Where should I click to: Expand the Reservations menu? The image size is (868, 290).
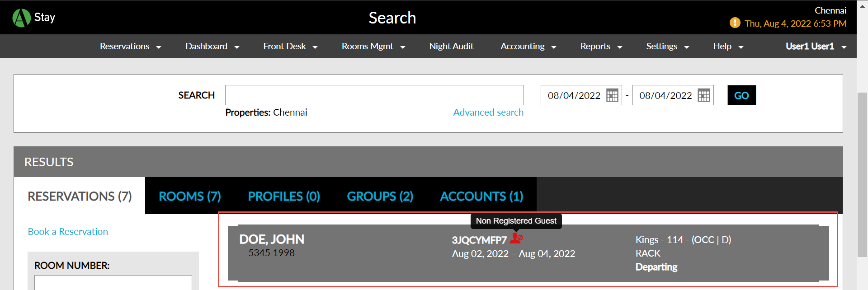click(x=130, y=47)
